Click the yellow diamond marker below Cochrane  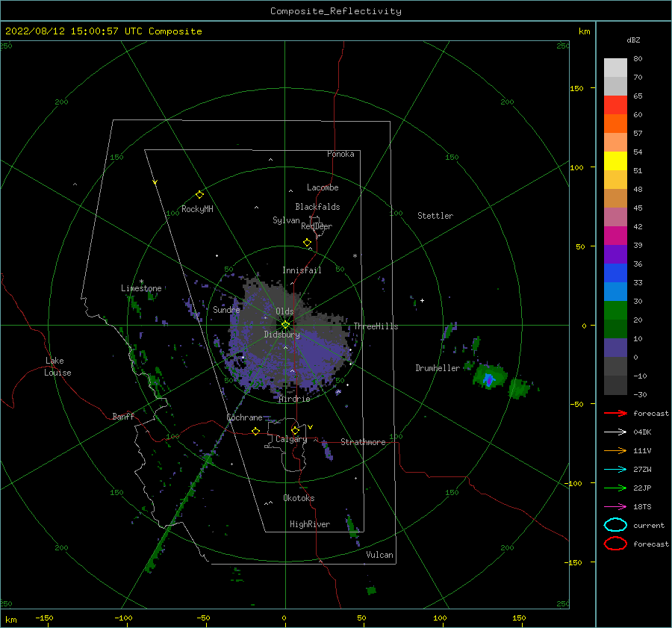[x=255, y=431]
